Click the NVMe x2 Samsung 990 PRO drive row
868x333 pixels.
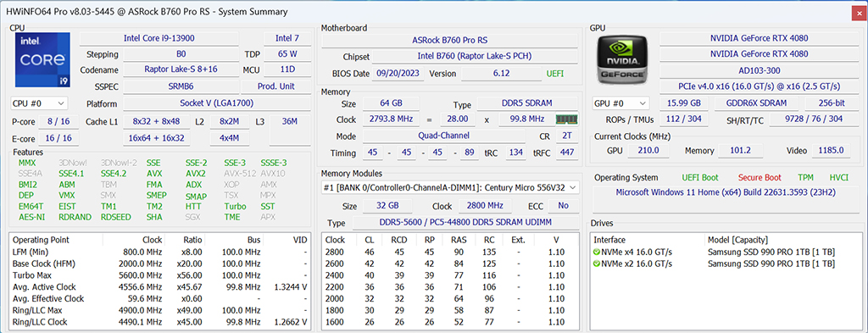(x=726, y=264)
